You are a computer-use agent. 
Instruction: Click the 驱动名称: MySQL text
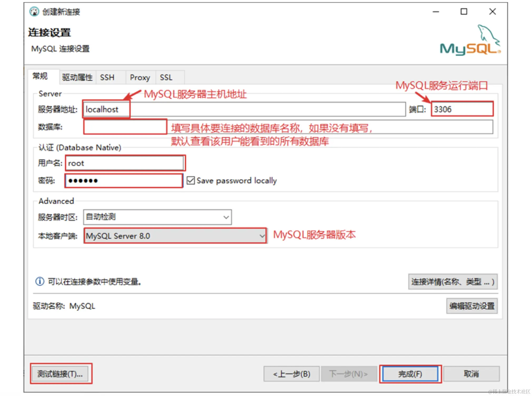pos(64,306)
